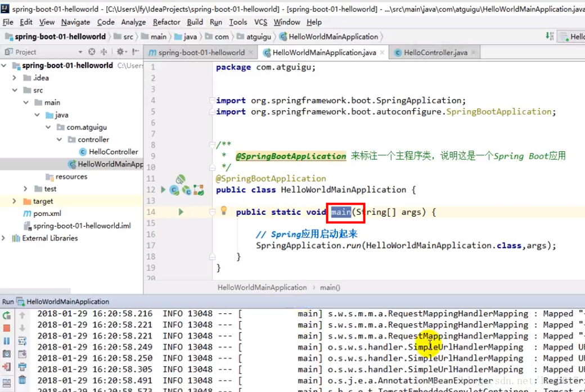Click HelloWorldMainApplication in editor breadcrumb
Screen dimensions: 585x392
pos(262,287)
